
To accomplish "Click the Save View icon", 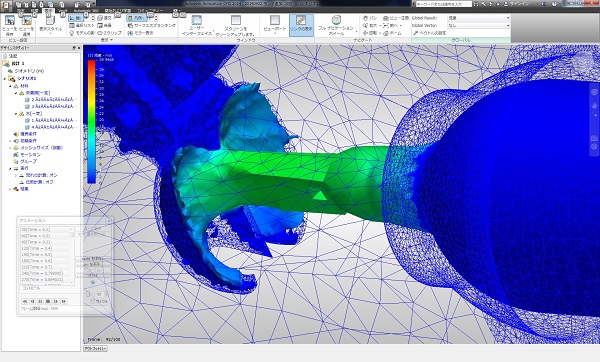I will pos(10,25).
